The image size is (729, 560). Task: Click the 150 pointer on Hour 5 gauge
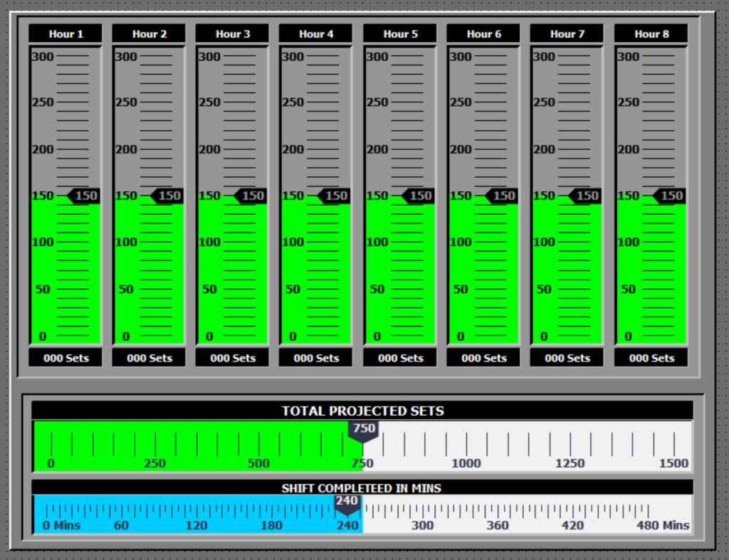click(417, 196)
